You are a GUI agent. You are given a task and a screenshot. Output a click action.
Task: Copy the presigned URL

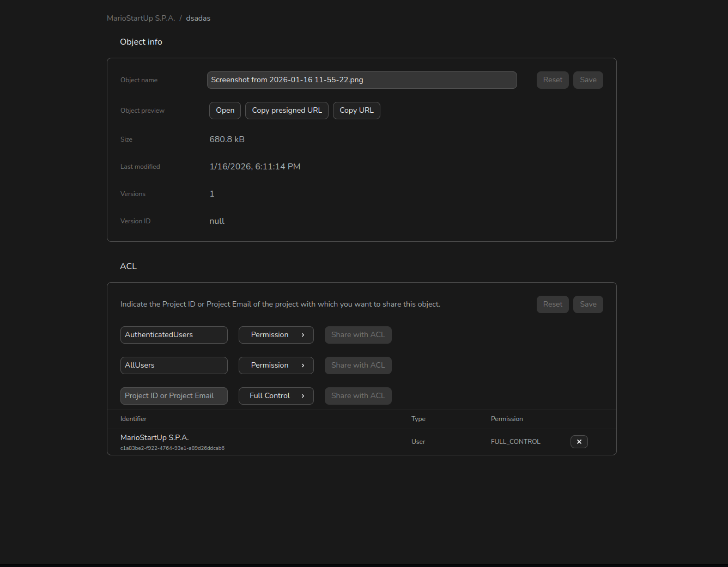coord(287,110)
